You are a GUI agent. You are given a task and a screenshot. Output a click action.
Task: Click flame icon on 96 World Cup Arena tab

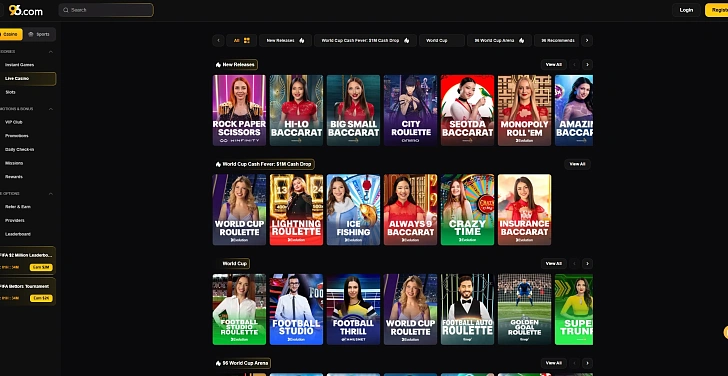[x=521, y=40]
